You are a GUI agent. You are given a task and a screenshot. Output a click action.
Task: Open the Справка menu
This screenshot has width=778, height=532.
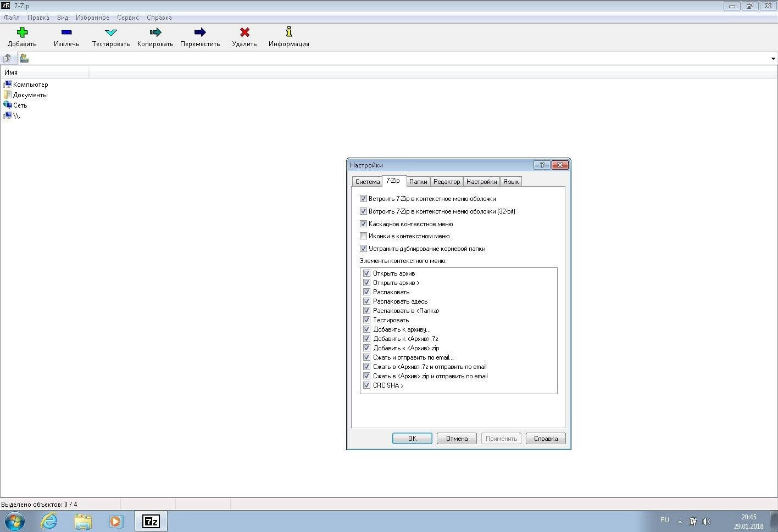pyautogui.click(x=159, y=18)
